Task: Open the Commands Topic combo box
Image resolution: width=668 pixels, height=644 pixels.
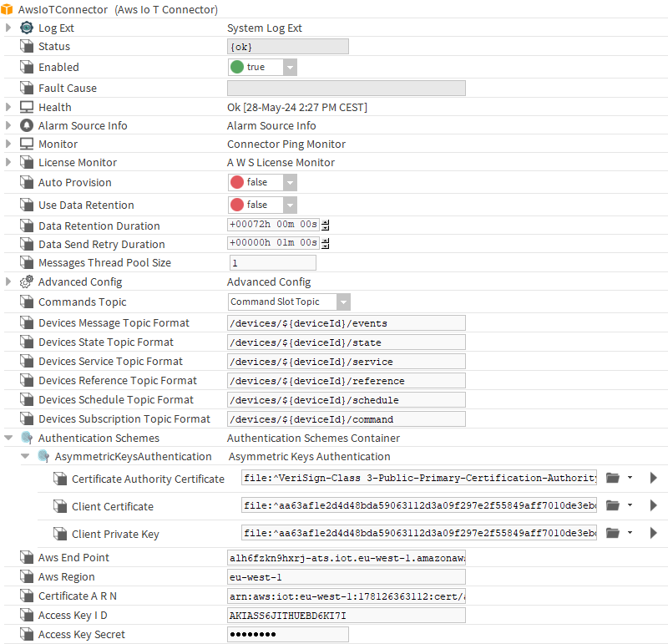Action: click(x=343, y=302)
